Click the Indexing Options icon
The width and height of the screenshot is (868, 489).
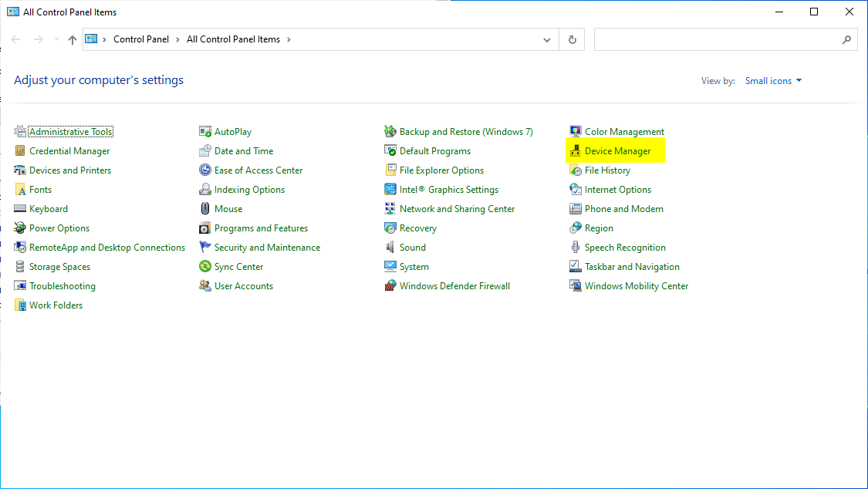tap(204, 190)
